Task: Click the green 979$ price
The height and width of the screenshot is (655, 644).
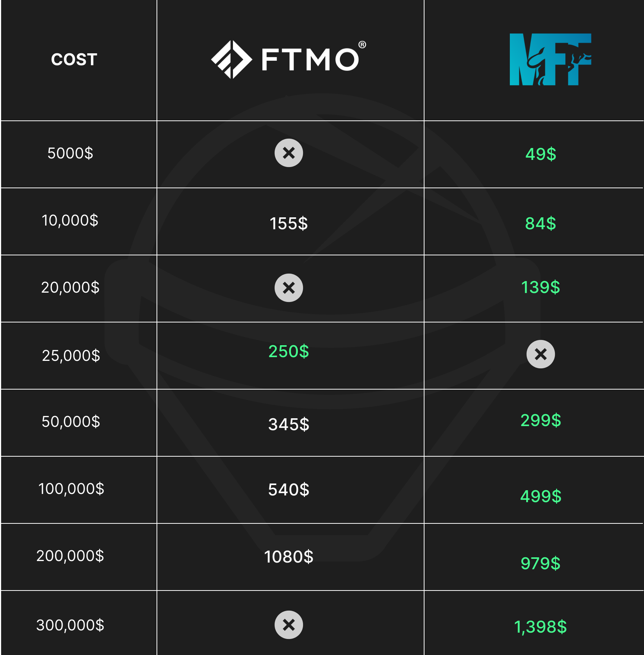Action: 541,563
